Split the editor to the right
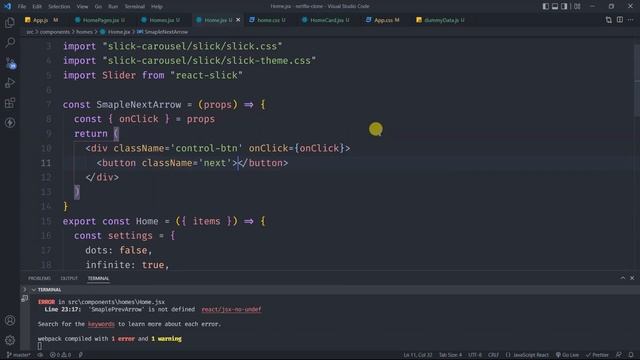Viewport: 640px width, 360px height. coord(620,20)
